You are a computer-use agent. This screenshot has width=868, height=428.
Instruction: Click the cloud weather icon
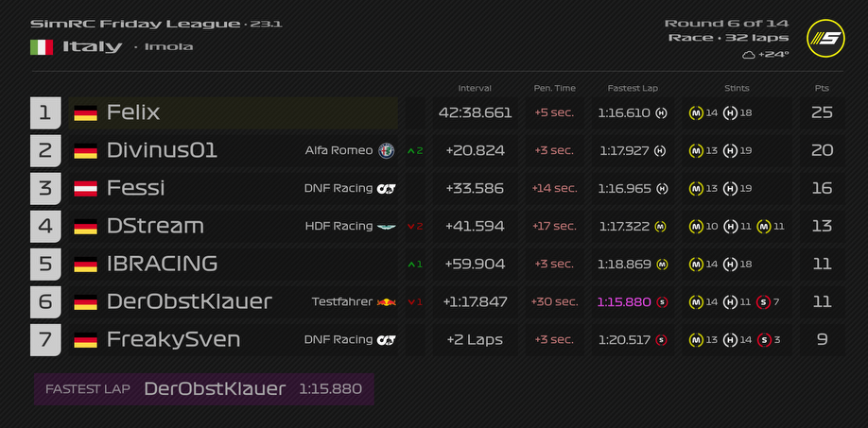(749, 55)
